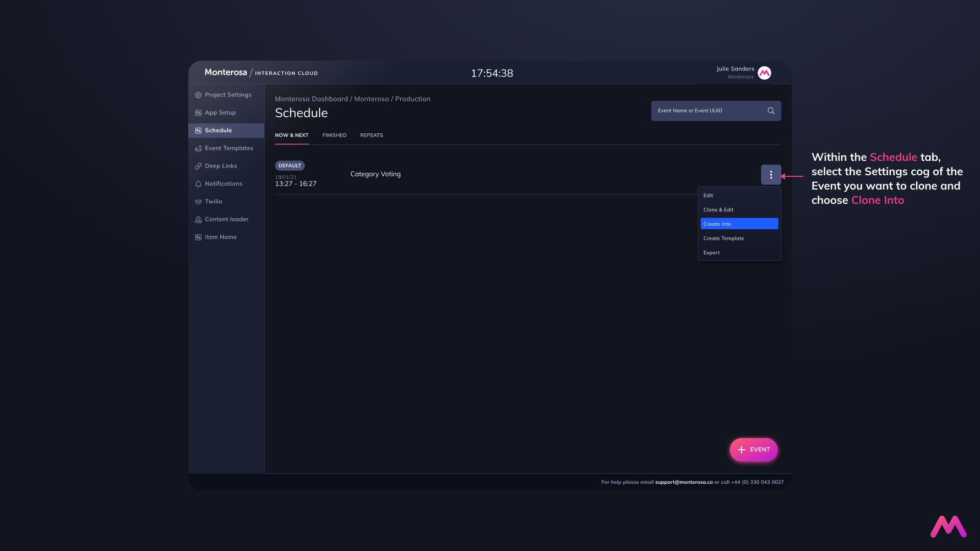Open App Setup in the sidebar

pos(226,112)
